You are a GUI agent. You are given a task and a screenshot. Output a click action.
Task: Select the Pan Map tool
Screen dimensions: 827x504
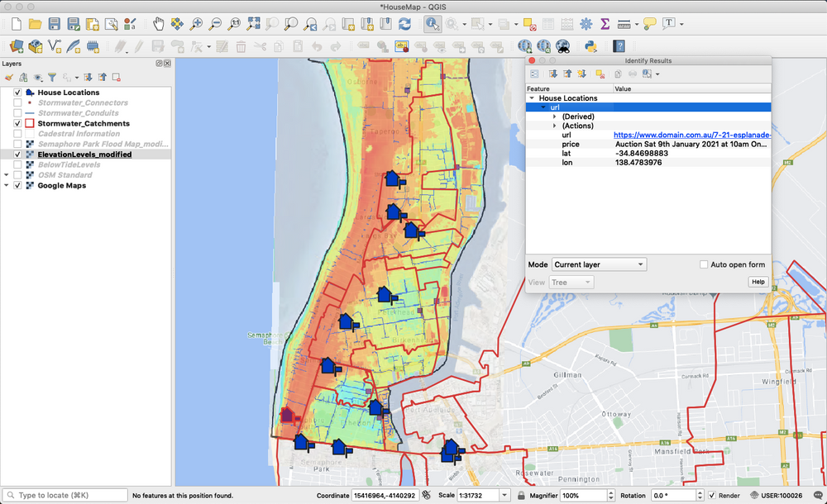pyautogui.click(x=159, y=25)
